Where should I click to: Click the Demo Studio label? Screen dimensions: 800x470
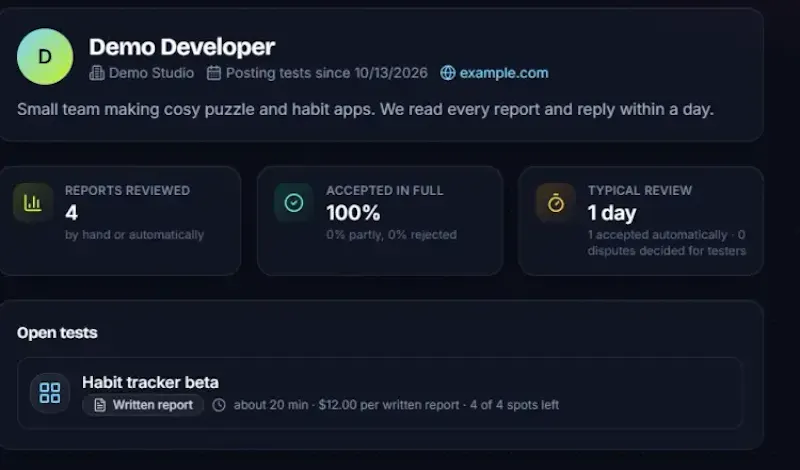click(151, 73)
